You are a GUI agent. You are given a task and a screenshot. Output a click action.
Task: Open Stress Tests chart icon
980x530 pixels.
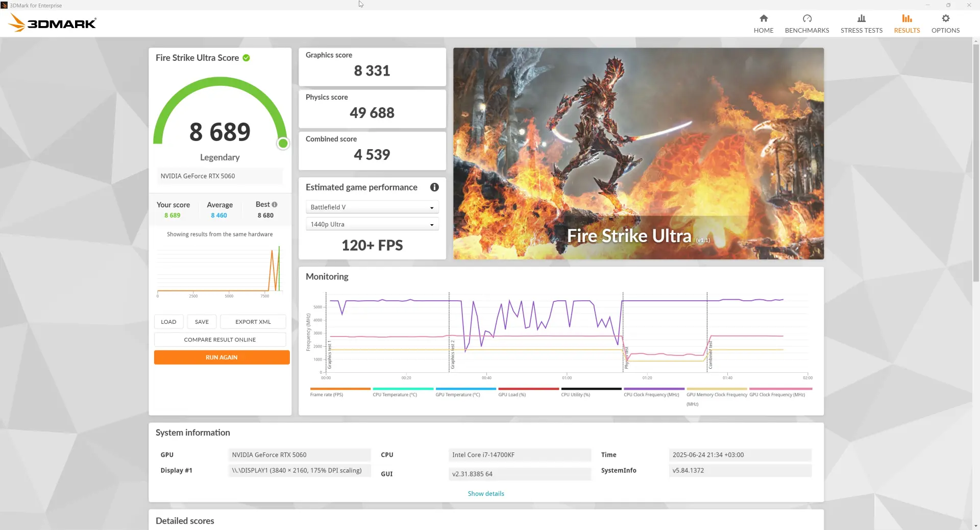pyautogui.click(x=862, y=18)
